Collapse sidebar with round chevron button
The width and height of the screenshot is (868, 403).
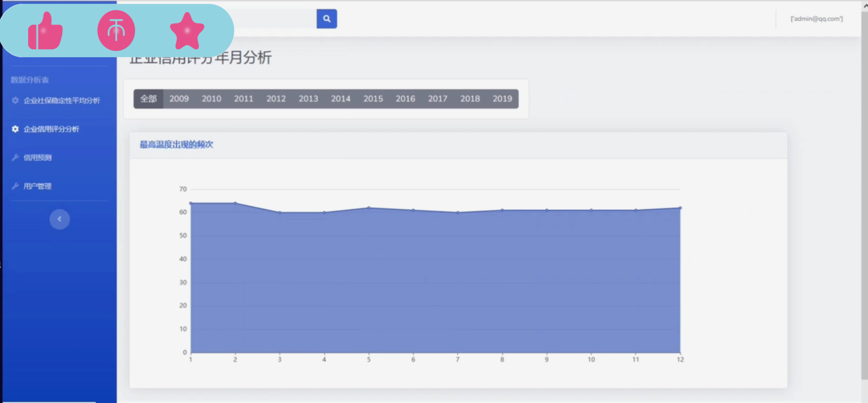pos(60,219)
